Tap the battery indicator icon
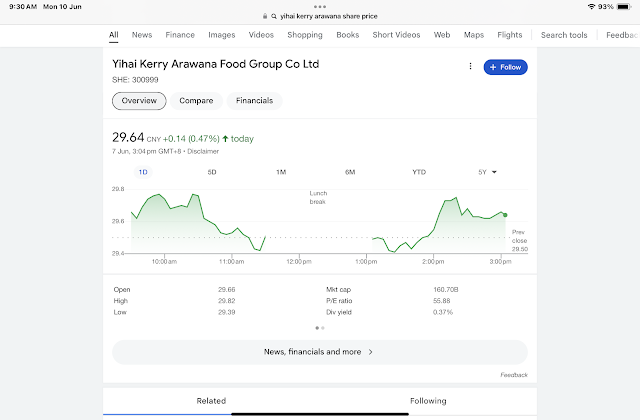Image resolution: width=640 pixels, height=420 pixels. pos(626,6)
